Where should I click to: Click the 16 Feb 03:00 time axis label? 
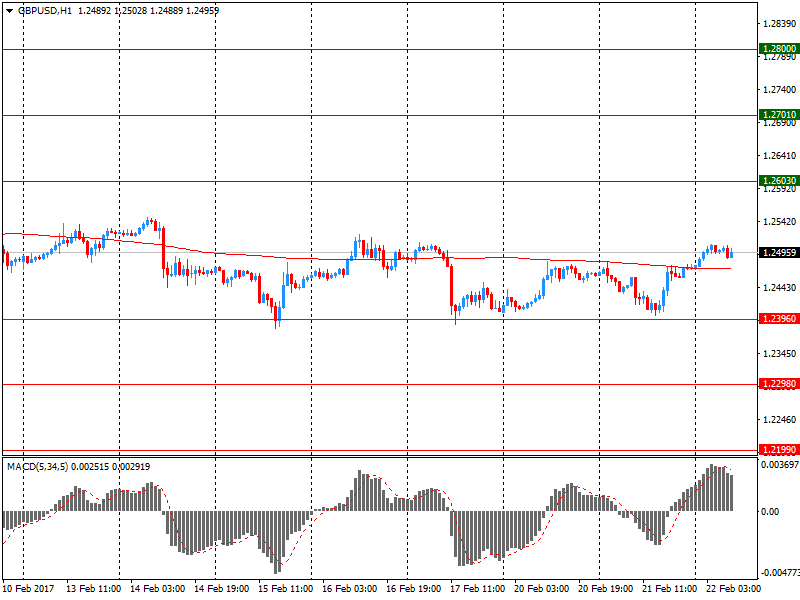(x=349, y=588)
